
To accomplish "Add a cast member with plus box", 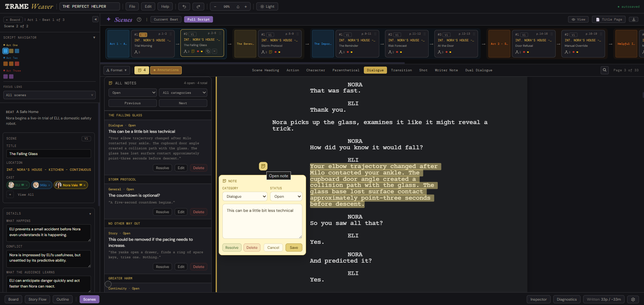I will pos(10,194).
